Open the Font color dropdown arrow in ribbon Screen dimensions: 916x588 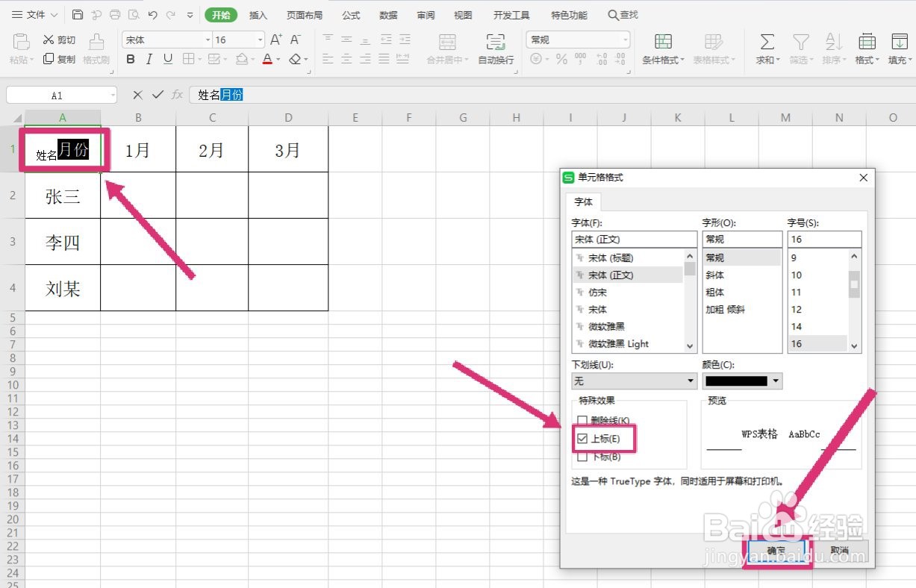278,60
